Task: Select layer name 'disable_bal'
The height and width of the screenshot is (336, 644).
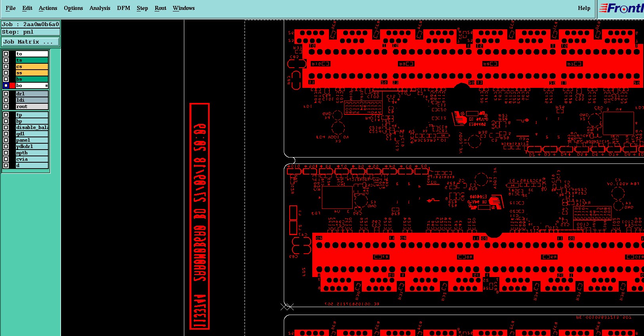Action: click(x=32, y=127)
